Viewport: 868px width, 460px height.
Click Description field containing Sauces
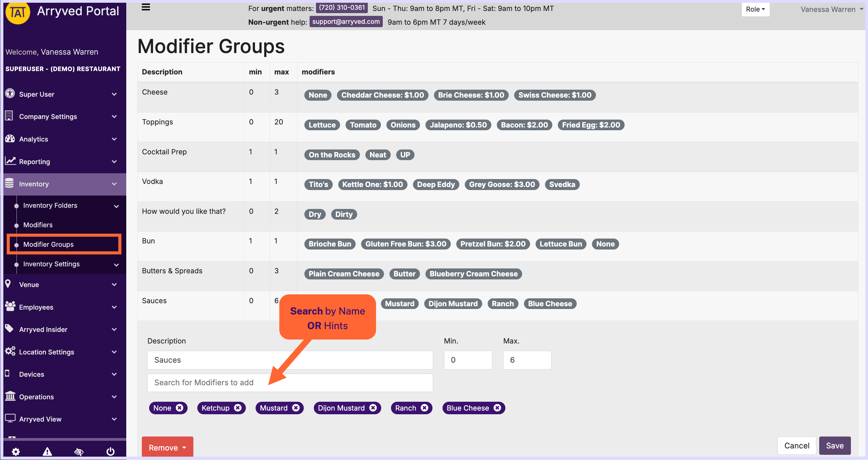(290, 360)
